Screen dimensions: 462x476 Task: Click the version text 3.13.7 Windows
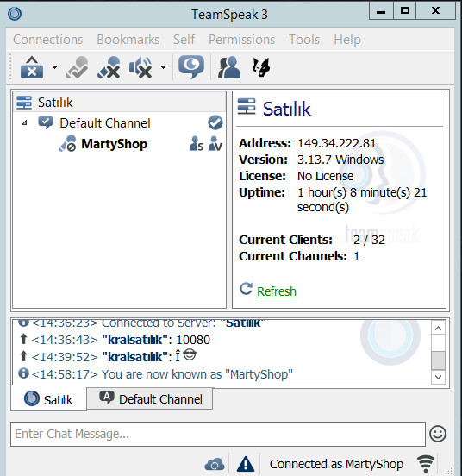tap(340, 160)
